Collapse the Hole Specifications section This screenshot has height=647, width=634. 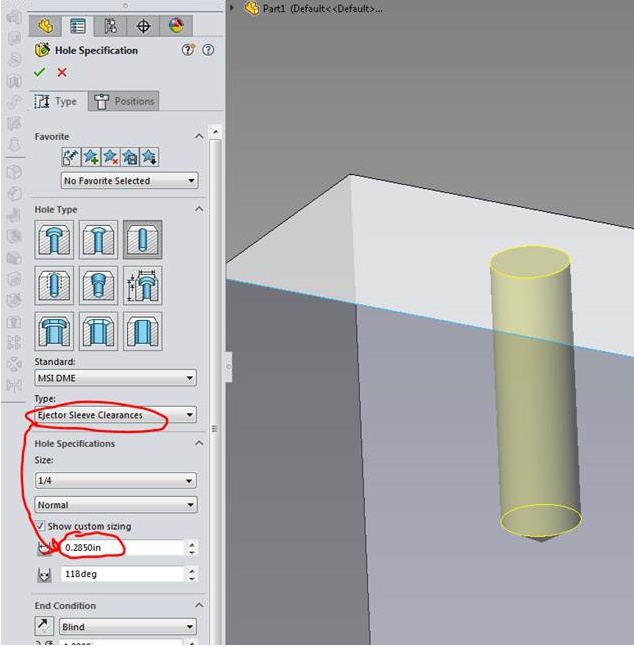click(x=199, y=443)
